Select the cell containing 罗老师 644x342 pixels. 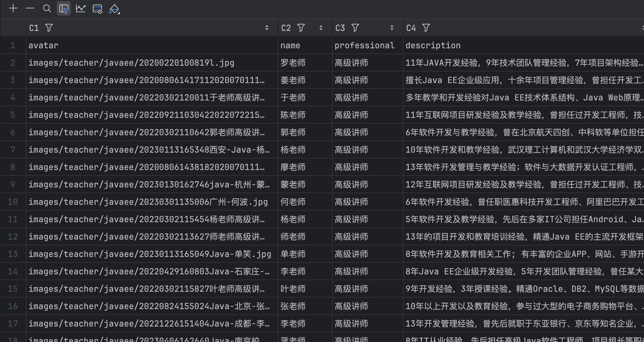click(293, 63)
